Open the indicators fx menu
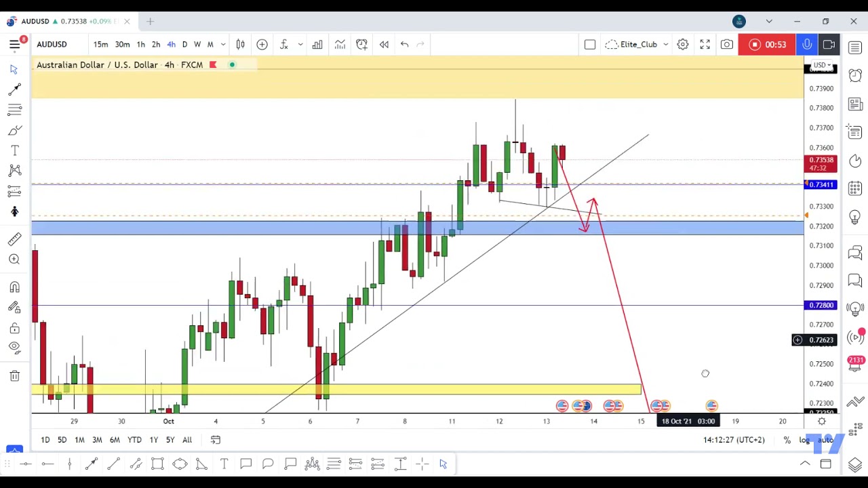The height and width of the screenshot is (488, 868). click(284, 45)
